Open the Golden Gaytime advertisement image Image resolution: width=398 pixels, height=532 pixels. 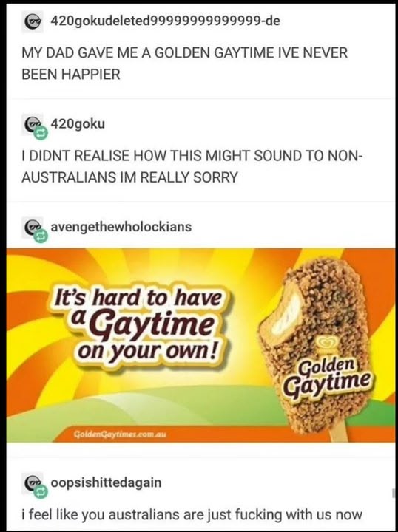coord(200,345)
